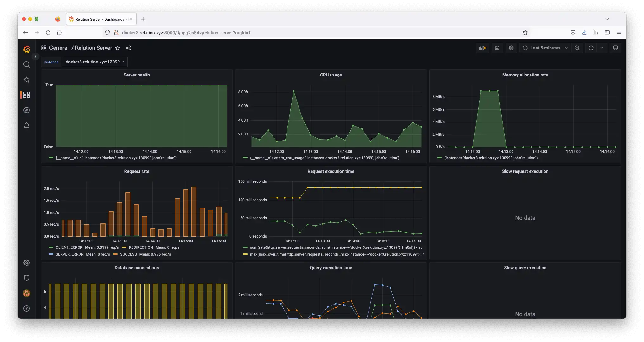644x342 pixels.
Task: Toggle the max(max_over_time...) legend entry
Action: point(337,254)
